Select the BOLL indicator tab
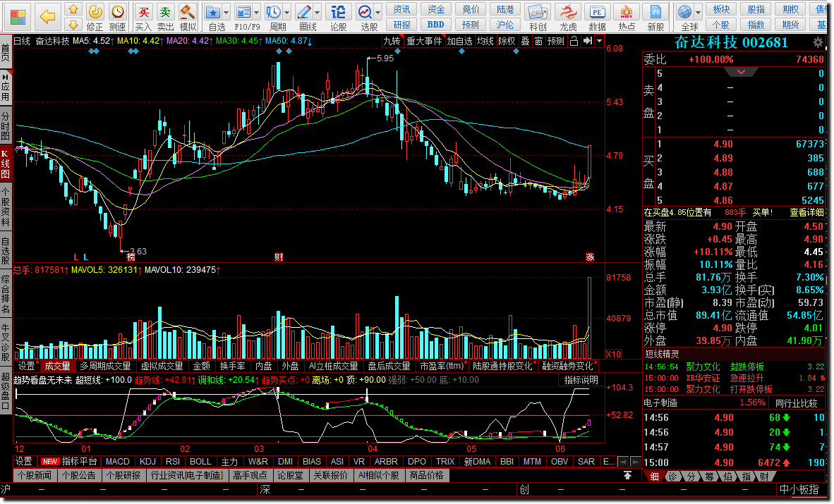This screenshot has height=504, width=834. point(200,462)
